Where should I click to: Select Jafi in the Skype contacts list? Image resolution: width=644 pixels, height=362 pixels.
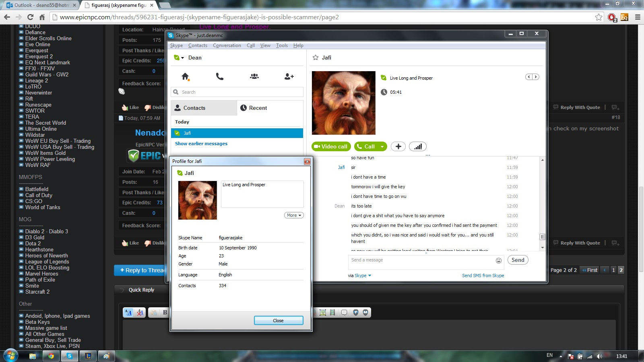coord(237,133)
